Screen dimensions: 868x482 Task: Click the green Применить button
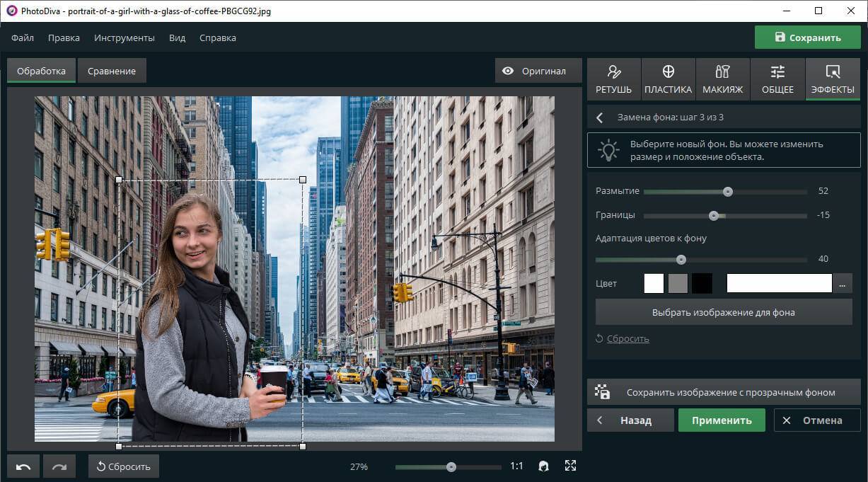pos(722,420)
